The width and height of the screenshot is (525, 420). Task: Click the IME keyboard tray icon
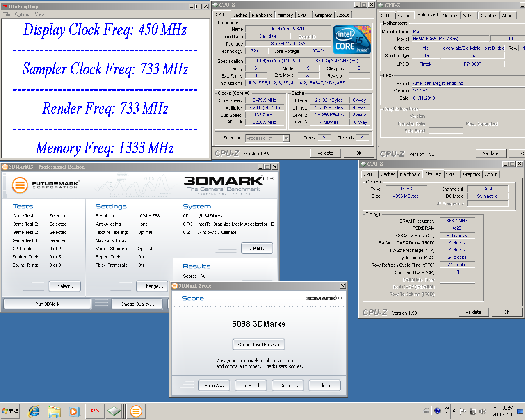426,411
